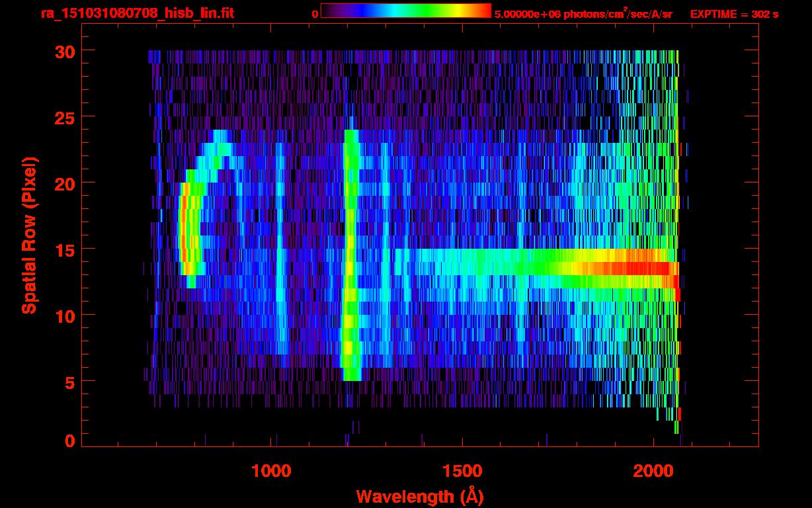Click the y-axis tick label 10
The width and height of the screenshot is (812, 508).
(64, 316)
